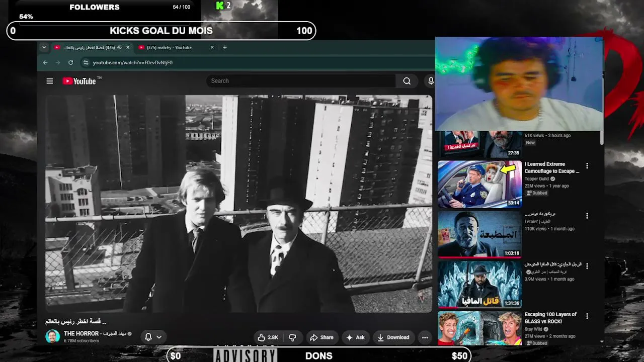This screenshot has width=644, height=362.
Task: Click the Dubbed badge under Topper Guild
Action: click(537, 193)
